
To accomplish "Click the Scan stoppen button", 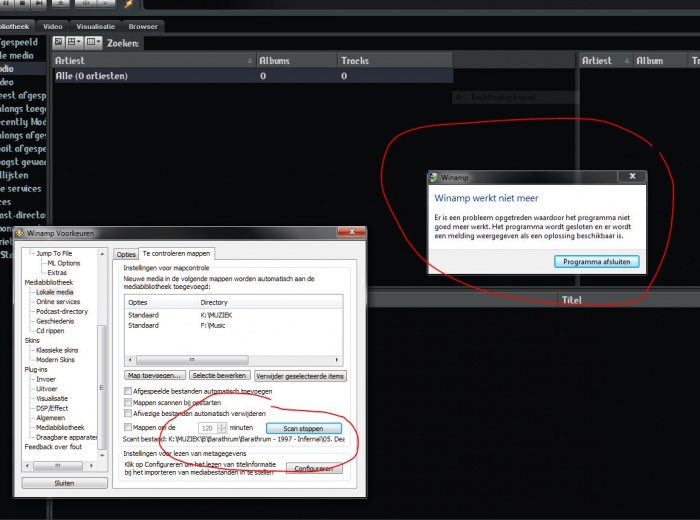I will 304,428.
